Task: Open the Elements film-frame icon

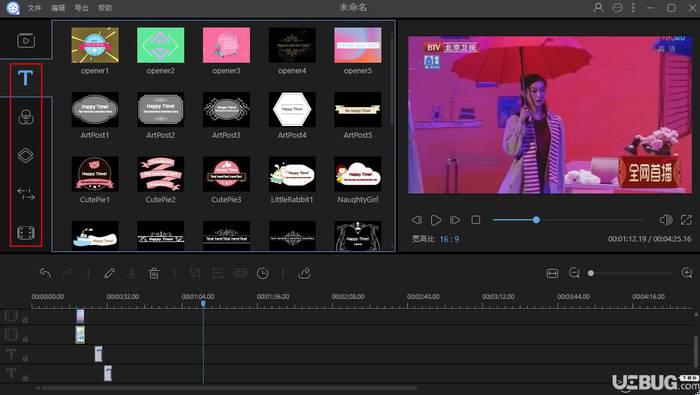Action: 25,233
